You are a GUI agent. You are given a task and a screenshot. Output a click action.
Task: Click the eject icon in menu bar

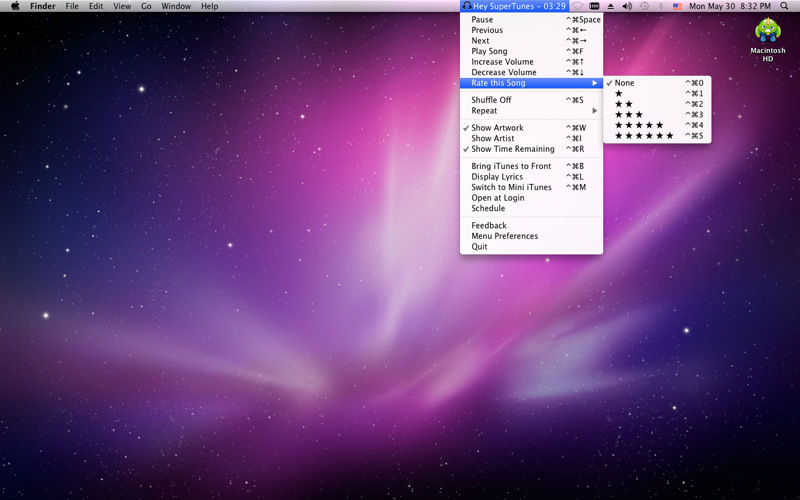pos(611,6)
